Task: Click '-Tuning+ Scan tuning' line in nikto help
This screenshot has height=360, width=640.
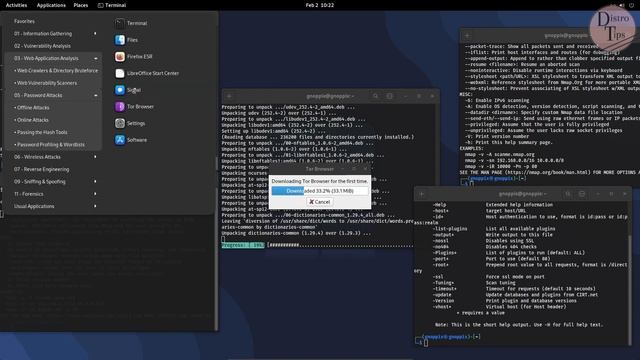Action: pos(474,282)
